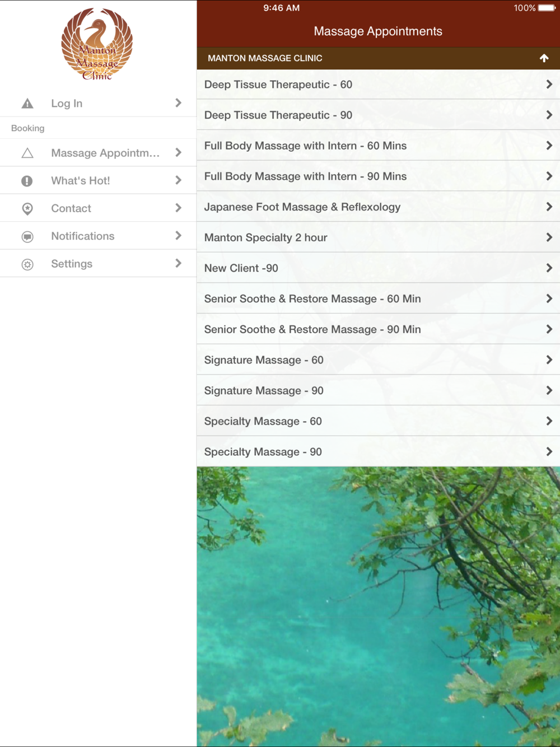Tap chevron on Signature Massage - 60 row

(x=549, y=360)
